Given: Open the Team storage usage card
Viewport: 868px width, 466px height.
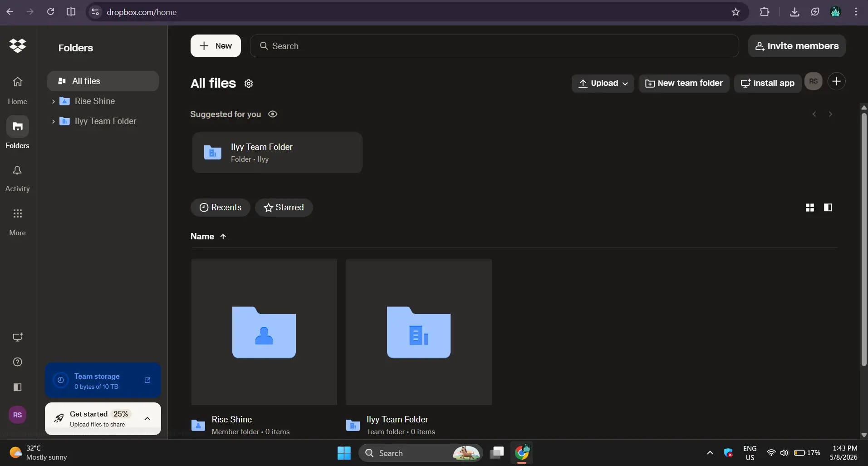Looking at the screenshot, I should click(103, 381).
